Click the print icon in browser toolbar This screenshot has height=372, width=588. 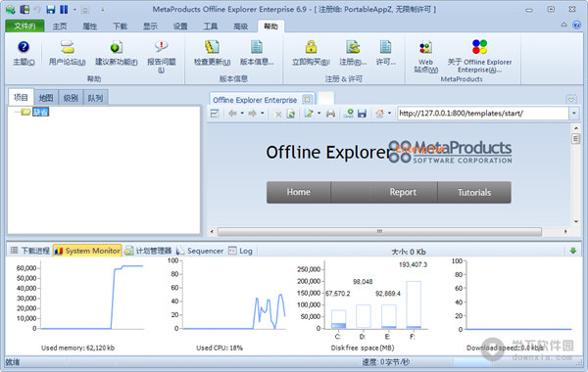click(x=330, y=114)
